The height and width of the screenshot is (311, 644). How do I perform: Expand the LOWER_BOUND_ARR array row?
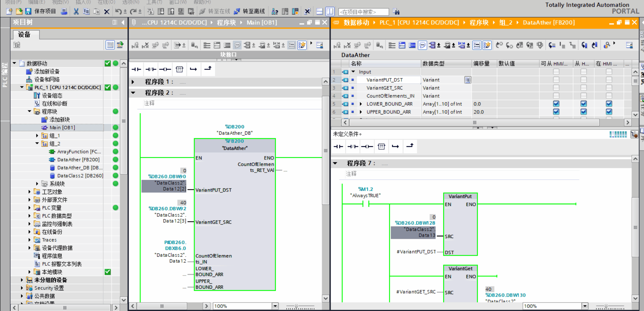click(361, 104)
